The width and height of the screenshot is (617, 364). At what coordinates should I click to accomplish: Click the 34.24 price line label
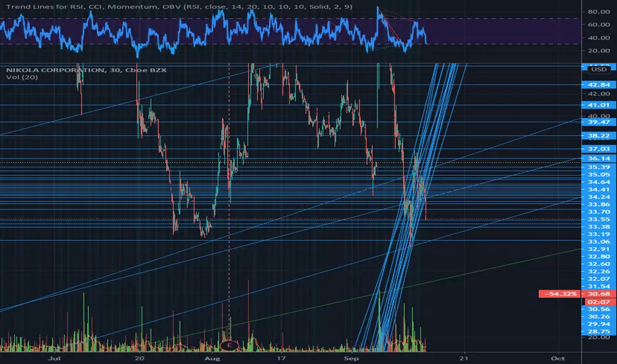point(598,197)
